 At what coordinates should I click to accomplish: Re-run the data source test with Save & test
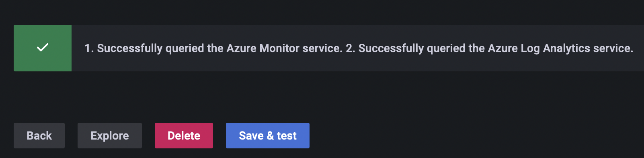pyautogui.click(x=268, y=136)
